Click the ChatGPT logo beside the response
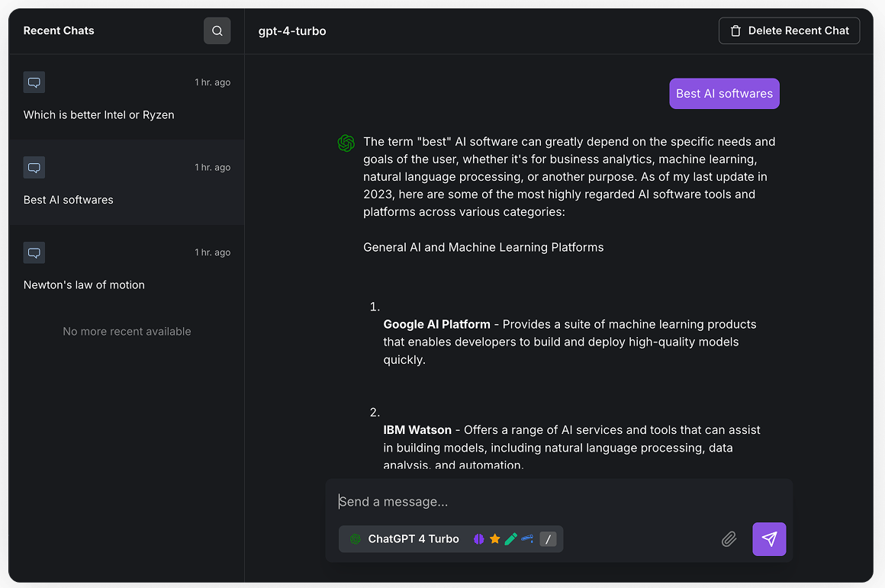The image size is (885, 588). [346, 143]
